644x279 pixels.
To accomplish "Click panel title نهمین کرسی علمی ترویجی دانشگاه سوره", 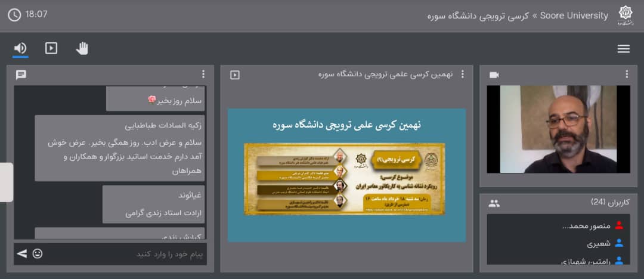I will pyautogui.click(x=386, y=75).
